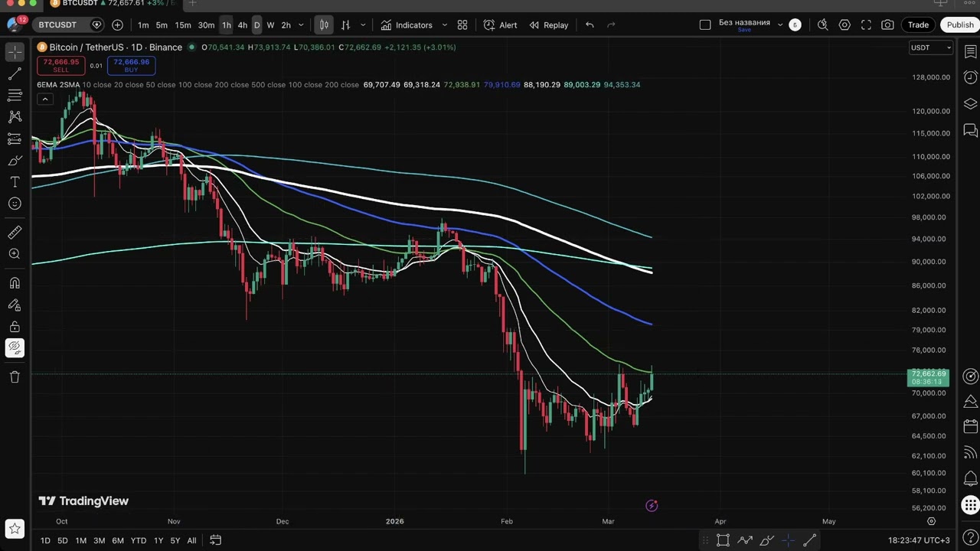The width and height of the screenshot is (980, 551).
Task: Click the Trade button
Action: click(918, 25)
